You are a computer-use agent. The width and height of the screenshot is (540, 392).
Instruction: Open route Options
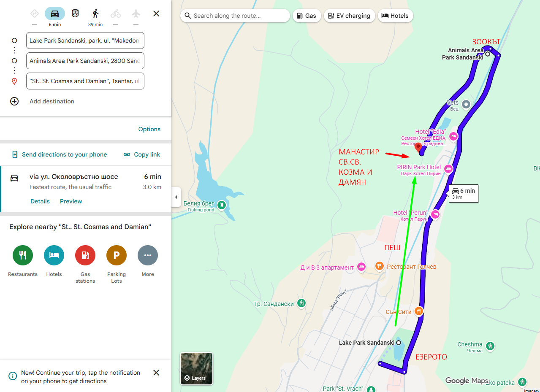(x=149, y=129)
